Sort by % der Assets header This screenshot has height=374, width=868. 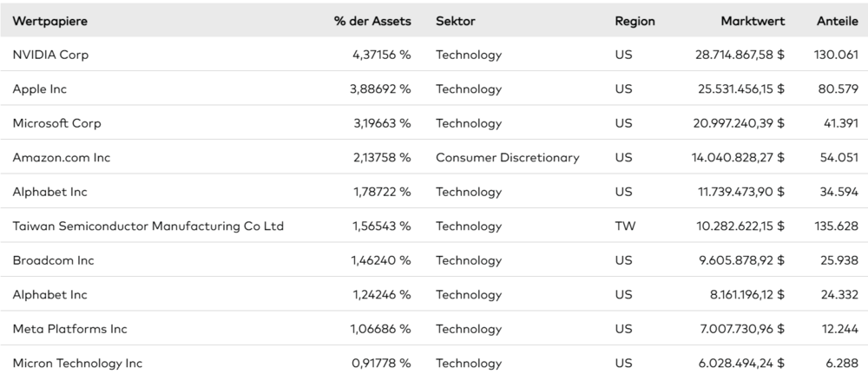point(372,22)
